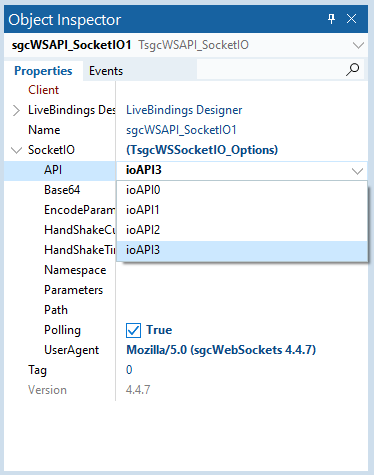Click the search magnifier icon
The width and height of the screenshot is (374, 475).
click(352, 70)
